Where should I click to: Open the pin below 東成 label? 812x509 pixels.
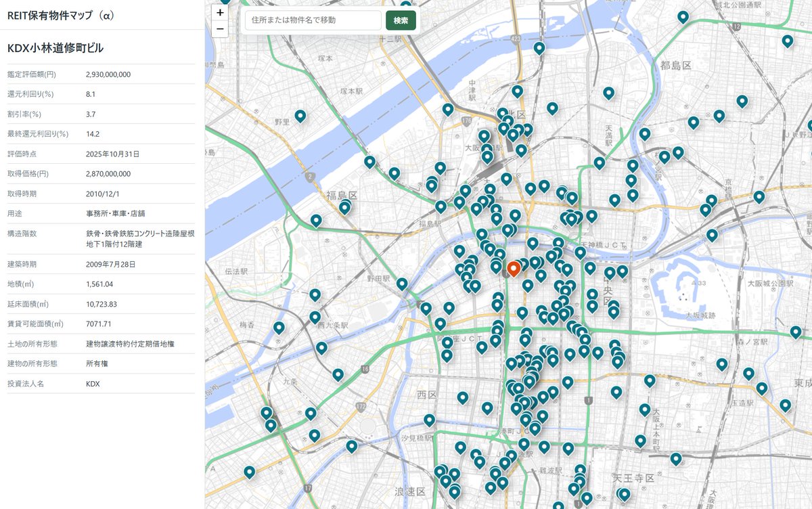785,406
